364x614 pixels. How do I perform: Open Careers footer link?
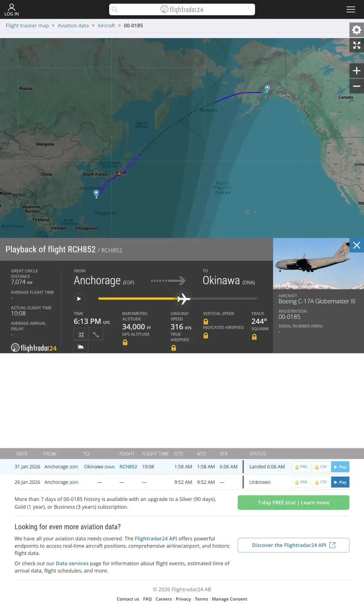(x=163, y=599)
